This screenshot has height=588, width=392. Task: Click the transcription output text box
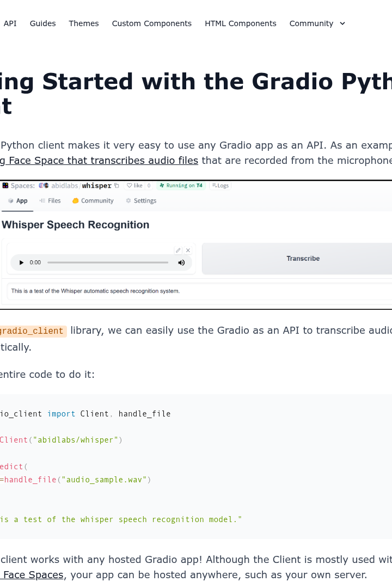tap(199, 291)
